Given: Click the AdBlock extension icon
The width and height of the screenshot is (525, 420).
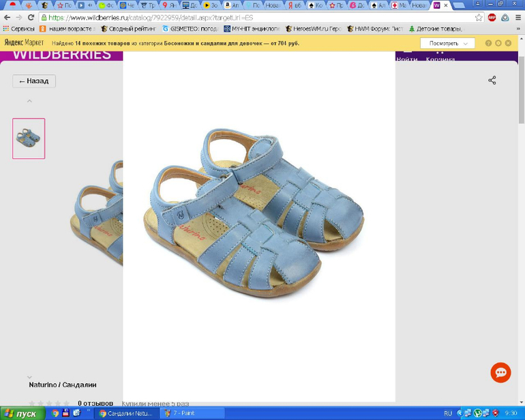Looking at the screenshot, I should (492, 18).
